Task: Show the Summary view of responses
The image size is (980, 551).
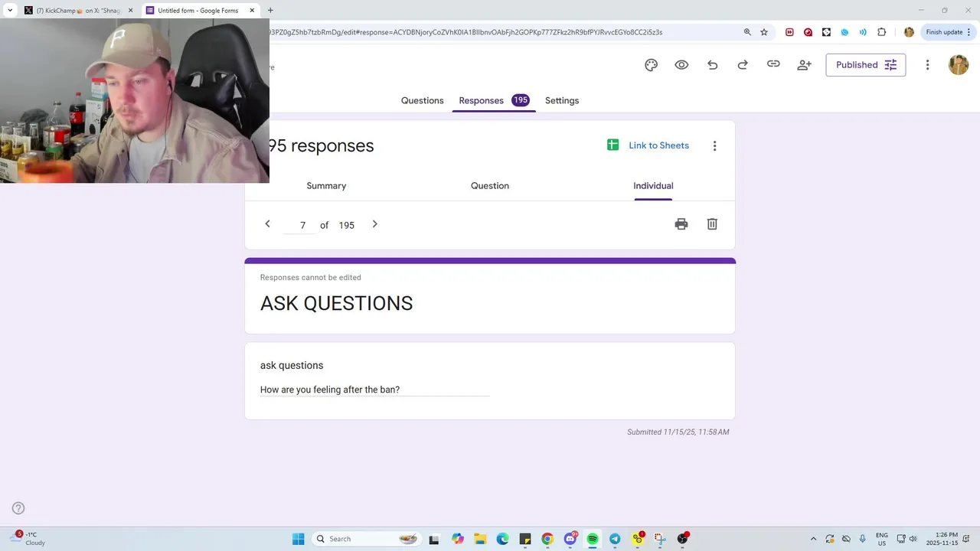Action: click(x=326, y=186)
